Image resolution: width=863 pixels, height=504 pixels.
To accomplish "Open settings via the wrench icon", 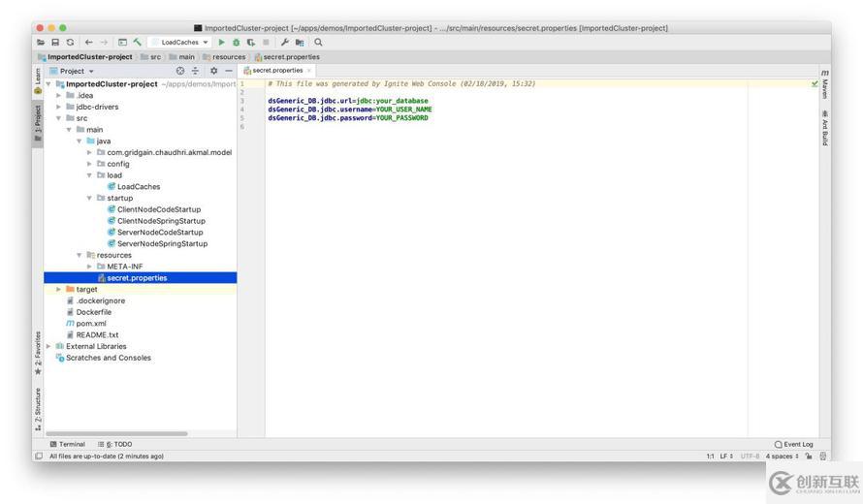I will pyautogui.click(x=284, y=43).
